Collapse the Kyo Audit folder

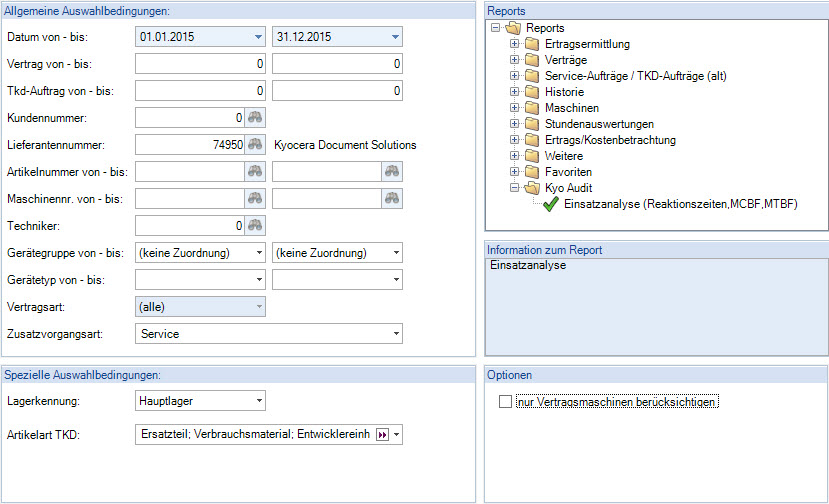pos(514,188)
